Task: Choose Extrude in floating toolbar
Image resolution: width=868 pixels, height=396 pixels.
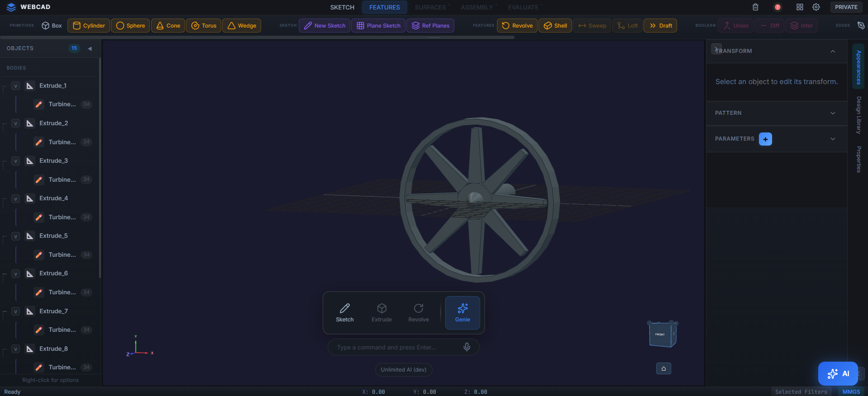Action: pyautogui.click(x=382, y=313)
